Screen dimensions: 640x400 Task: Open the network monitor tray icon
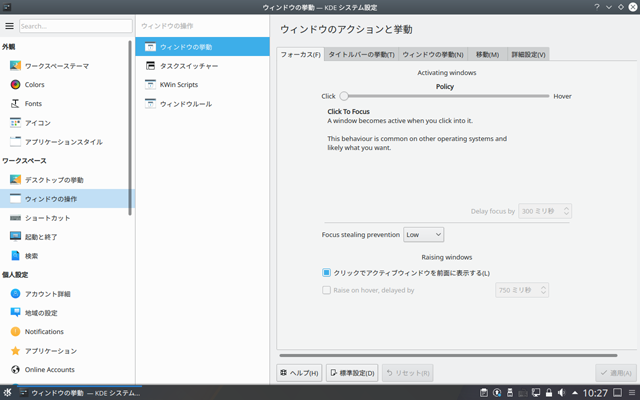coord(536,393)
